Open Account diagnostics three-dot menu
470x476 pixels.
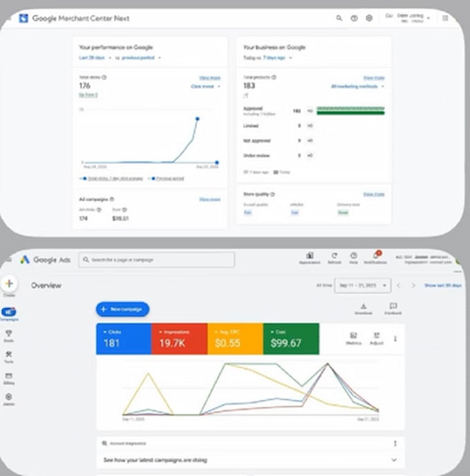pos(395,444)
